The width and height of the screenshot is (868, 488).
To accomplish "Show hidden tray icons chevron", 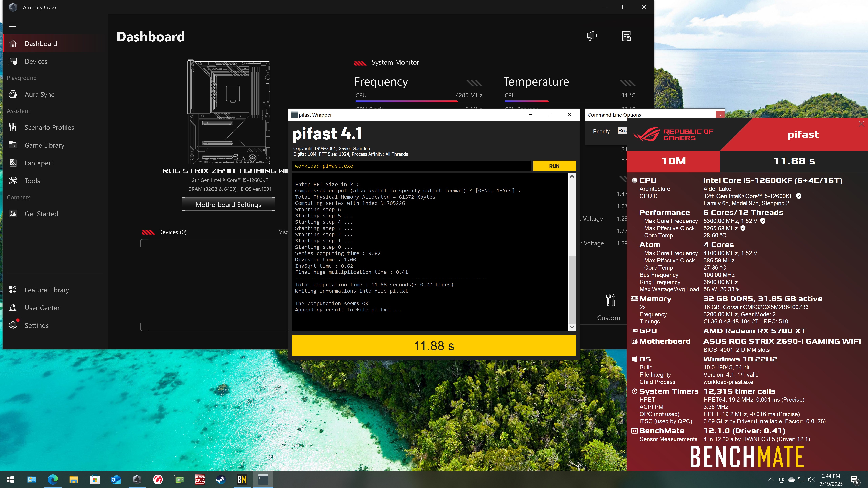I will pyautogui.click(x=771, y=479).
